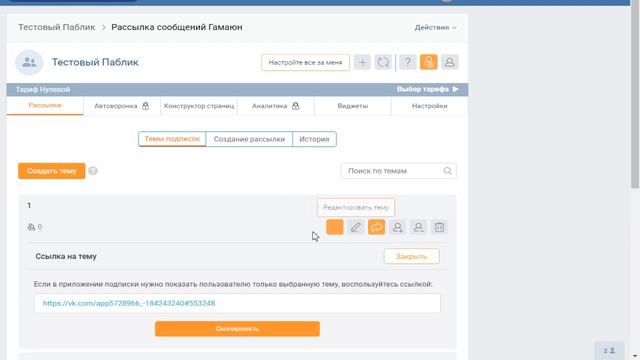This screenshot has height=360, width=640.
Task: Click the pencil edit theme icon
Action: [356, 227]
